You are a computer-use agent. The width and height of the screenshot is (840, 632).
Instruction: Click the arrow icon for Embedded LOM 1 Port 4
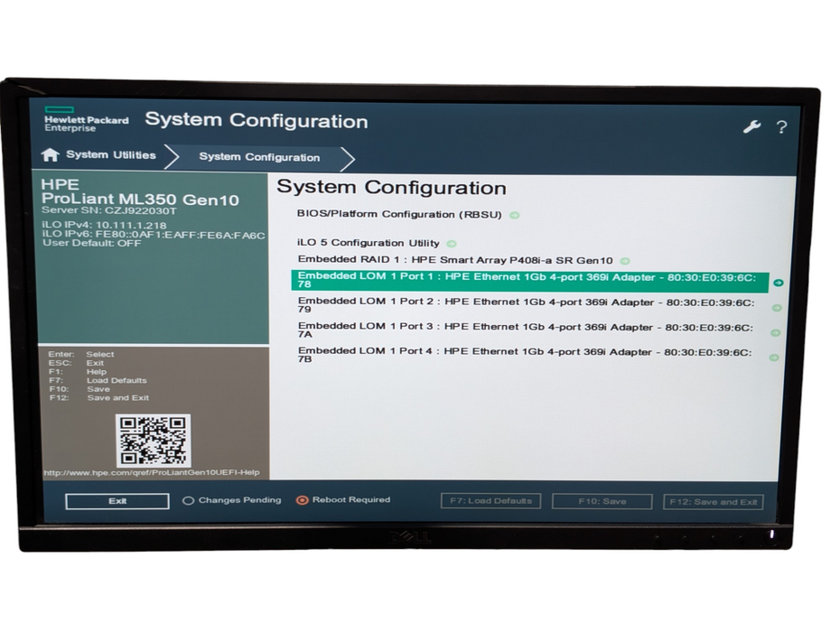point(773,358)
